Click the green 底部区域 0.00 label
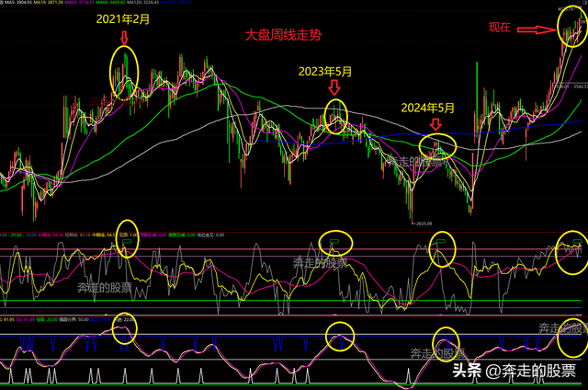 (182, 235)
